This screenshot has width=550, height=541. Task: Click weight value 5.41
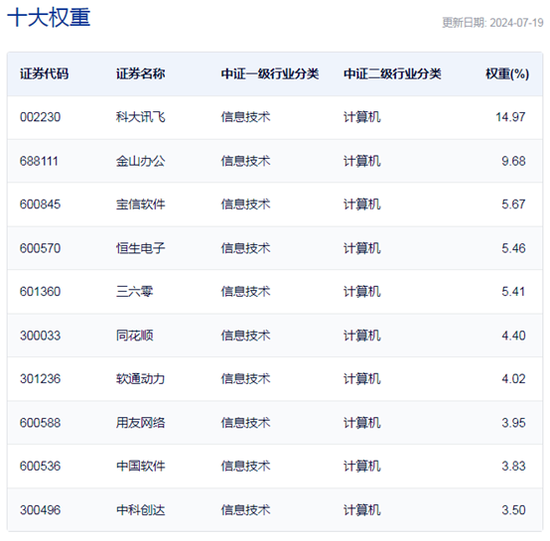514,292
